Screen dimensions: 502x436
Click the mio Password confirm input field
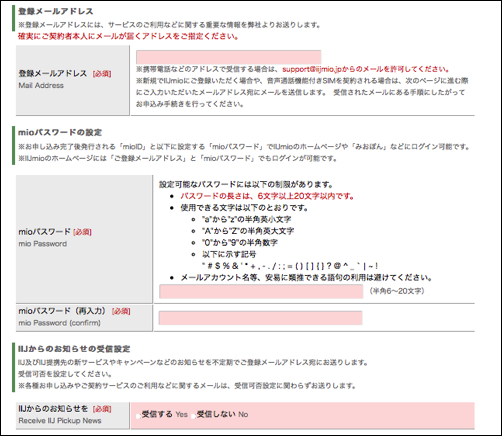[261, 318]
